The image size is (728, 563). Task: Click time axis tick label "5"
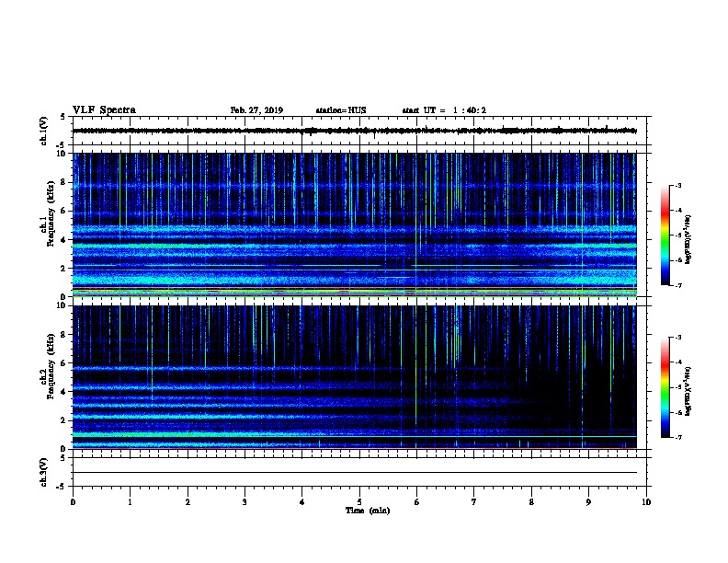(x=359, y=502)
